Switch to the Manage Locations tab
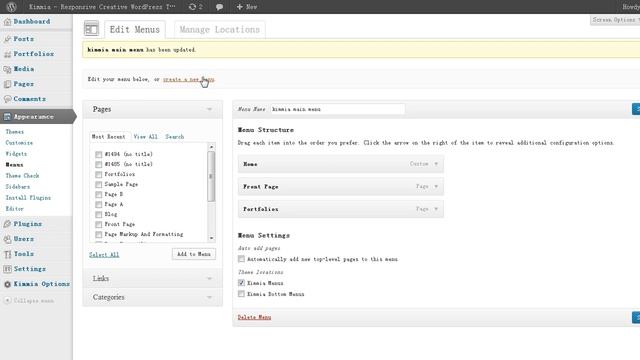The image size is (640, 360). (220, 29)
